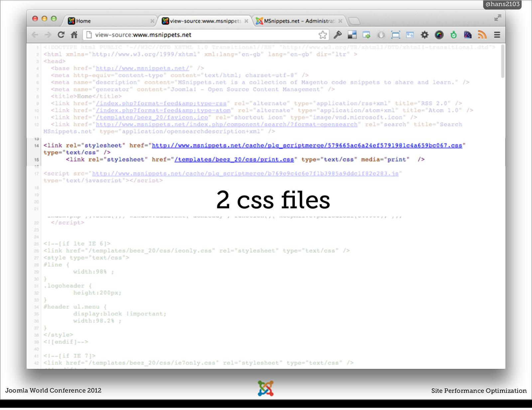Click the ieonly.css link line in source
The height and width of the screenshot is (410, 532).
point(196,251)
